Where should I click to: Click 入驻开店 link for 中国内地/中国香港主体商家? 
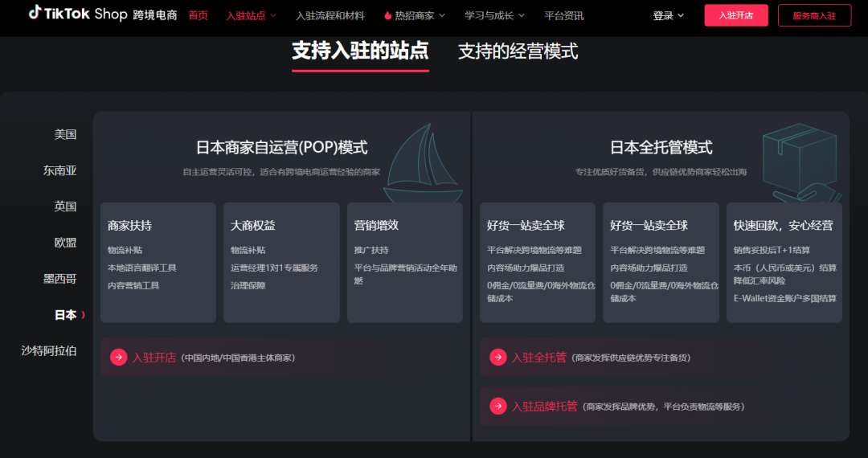[154, 358]
